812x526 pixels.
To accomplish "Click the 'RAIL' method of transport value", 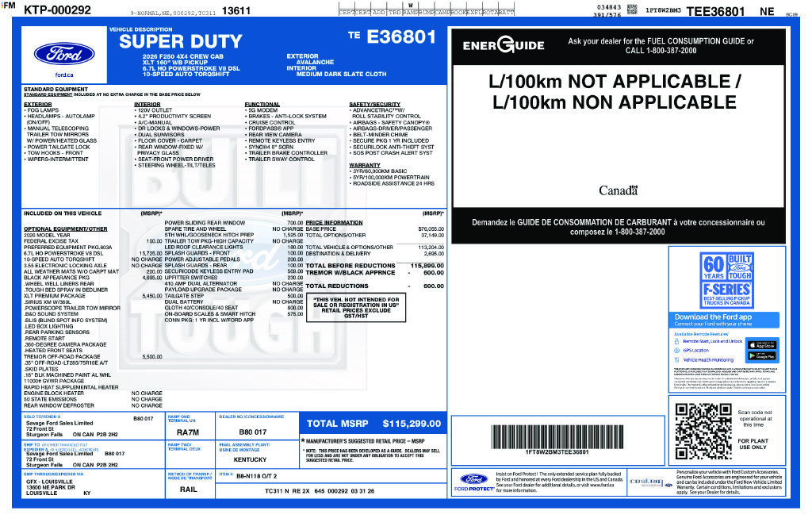I will [x=189, y=490].
